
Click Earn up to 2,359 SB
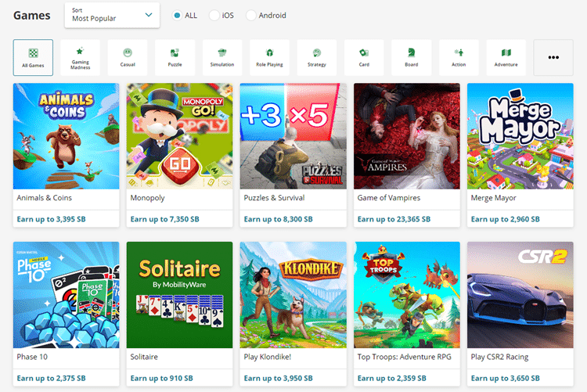click(392, 378)
